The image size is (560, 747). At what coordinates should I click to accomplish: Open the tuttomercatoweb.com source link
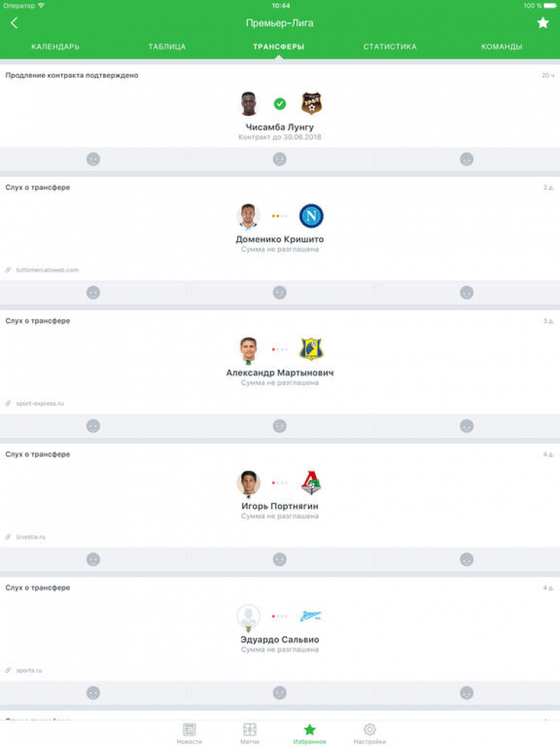click(x=47, y=270)
